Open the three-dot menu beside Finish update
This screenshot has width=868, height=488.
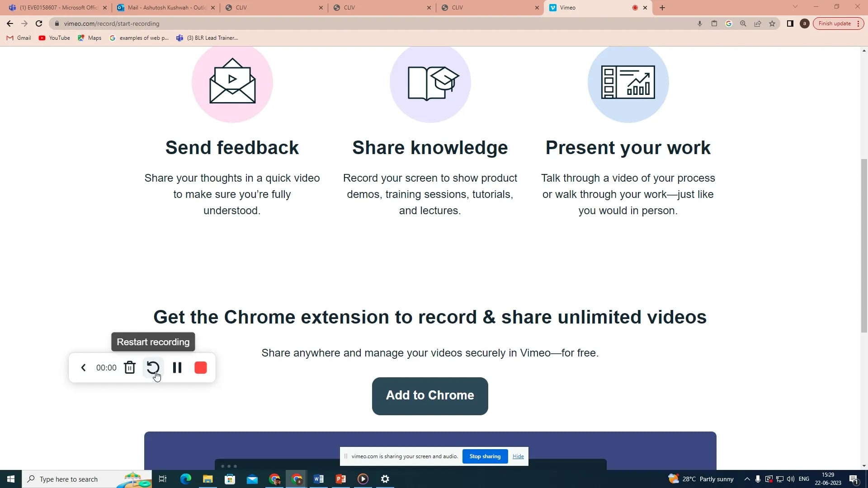[858, 23]
